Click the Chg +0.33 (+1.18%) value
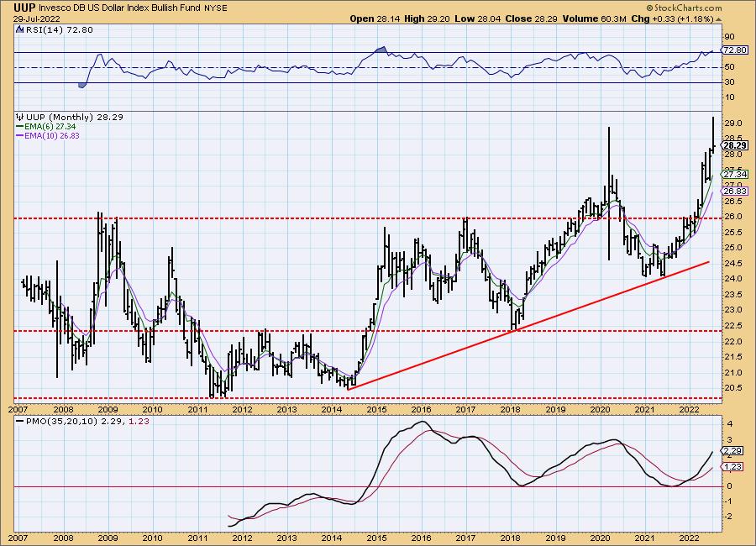The width and height of the screenshot is (756, 546). click(672, 18)
